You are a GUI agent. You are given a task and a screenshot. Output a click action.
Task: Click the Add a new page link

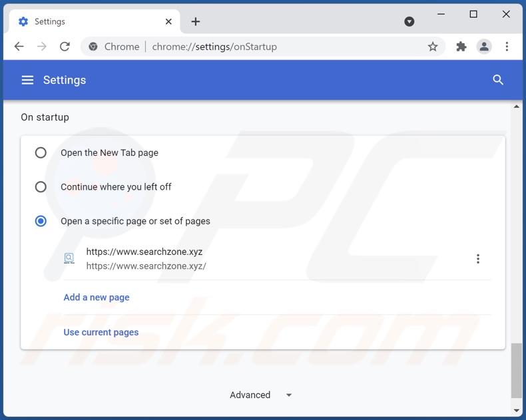[x=97, y=298]
